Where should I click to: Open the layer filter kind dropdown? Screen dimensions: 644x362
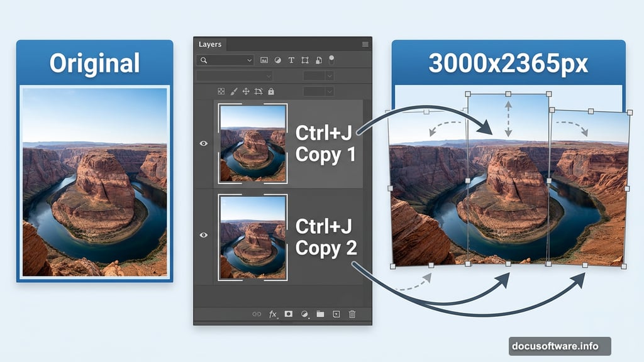(x=250, y=60)
